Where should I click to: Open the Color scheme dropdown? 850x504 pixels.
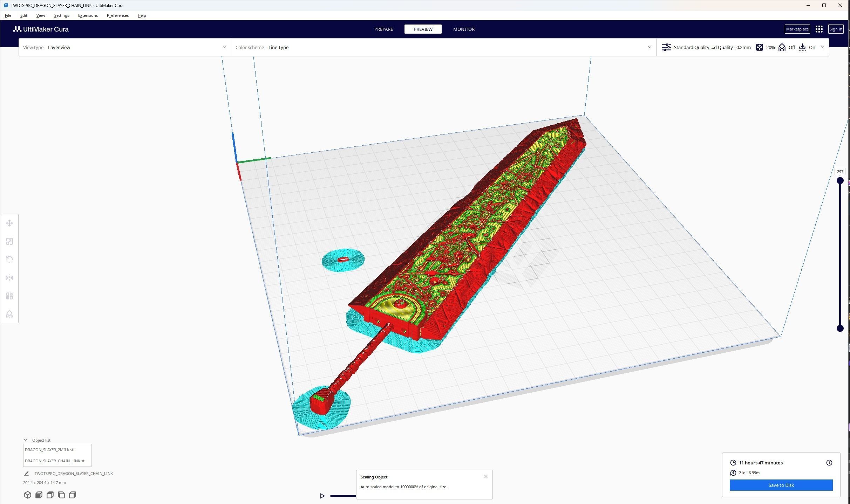pos(443,47)
